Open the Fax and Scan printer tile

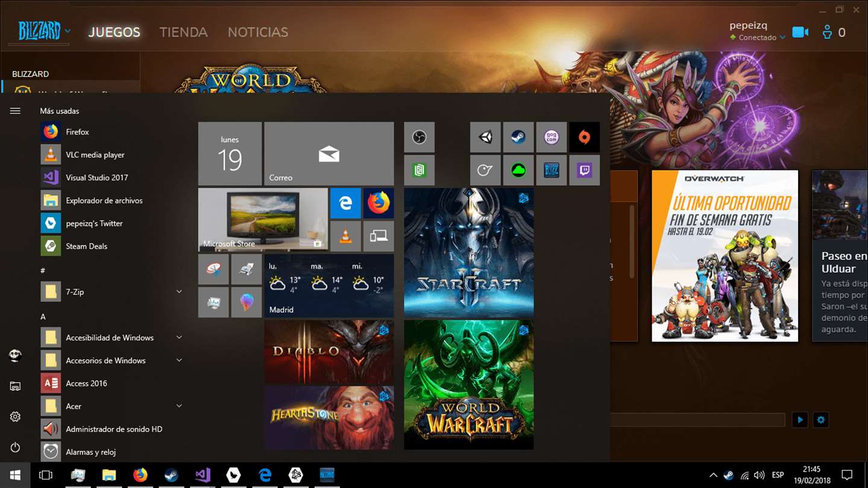247,269
